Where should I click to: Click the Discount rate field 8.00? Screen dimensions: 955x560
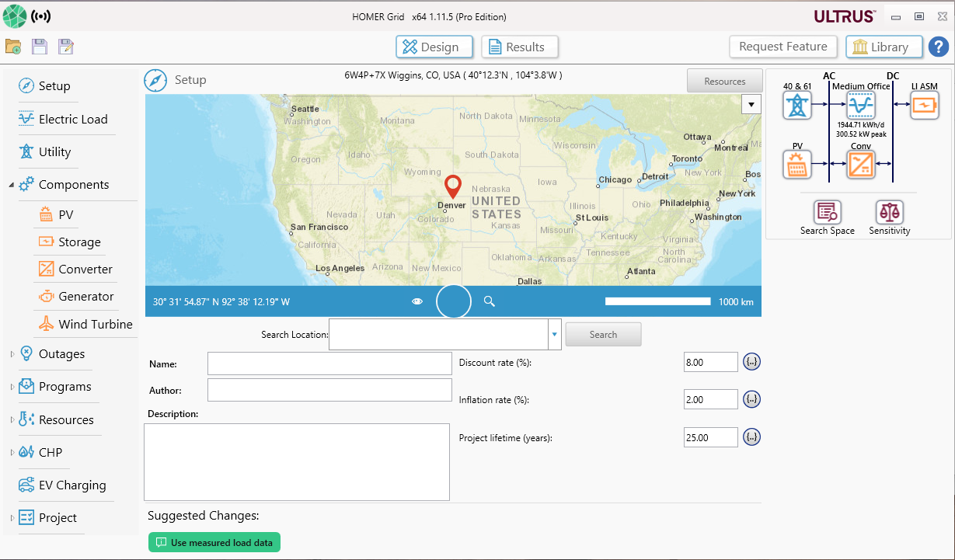point(711,362)
